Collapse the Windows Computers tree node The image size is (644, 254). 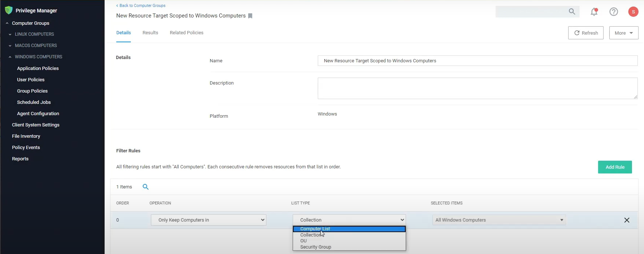click(10, 57)
